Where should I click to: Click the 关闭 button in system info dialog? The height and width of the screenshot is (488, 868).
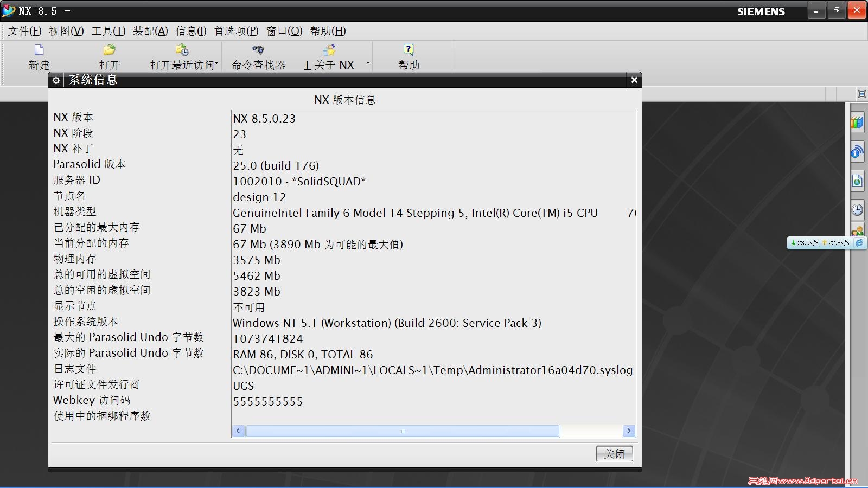pos(614,453)
